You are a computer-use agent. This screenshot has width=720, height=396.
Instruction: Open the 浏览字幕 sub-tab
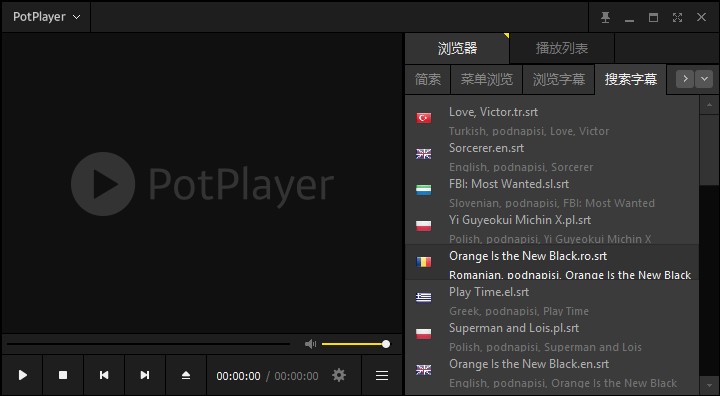(x=558, y=79)
